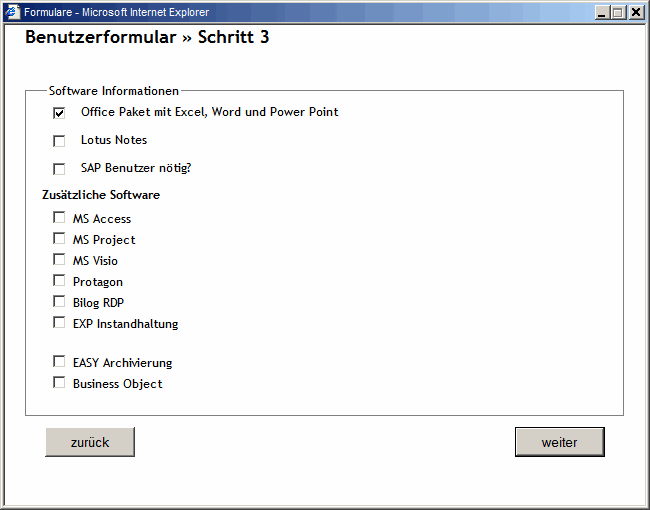Check the MS Access option
The width and height of the screenshot is (650, 510).
[59, 217]
